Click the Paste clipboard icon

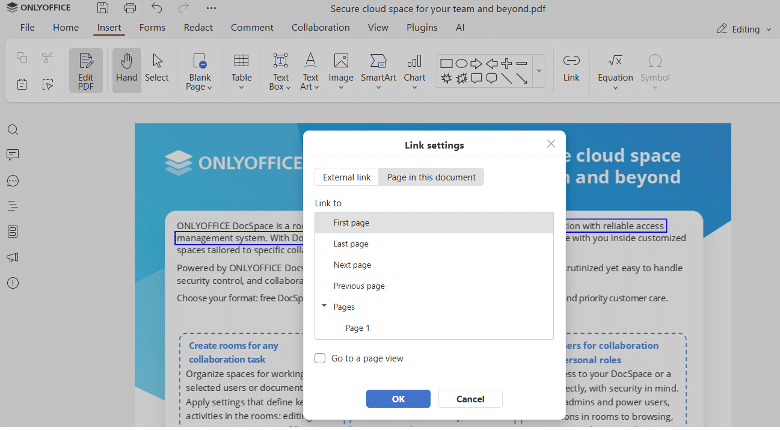[22, 84]
